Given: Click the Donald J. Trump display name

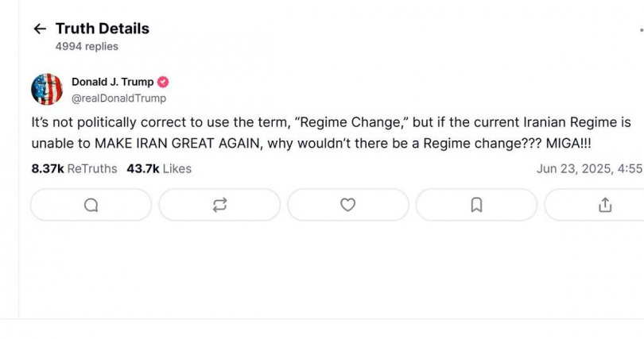Looking at the screenshot, I should click(x=113, y=82).
